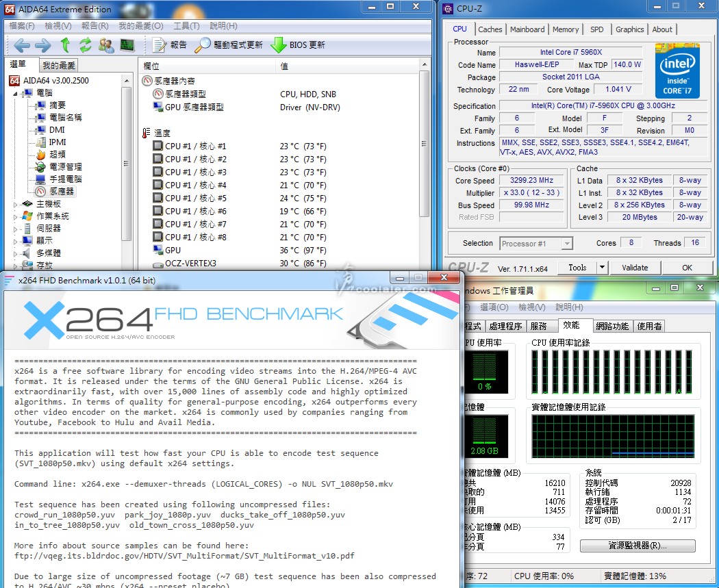719x588 pixels.
Task: Click the 伺服器 server tree icon
Action: [x=27, y=228]
